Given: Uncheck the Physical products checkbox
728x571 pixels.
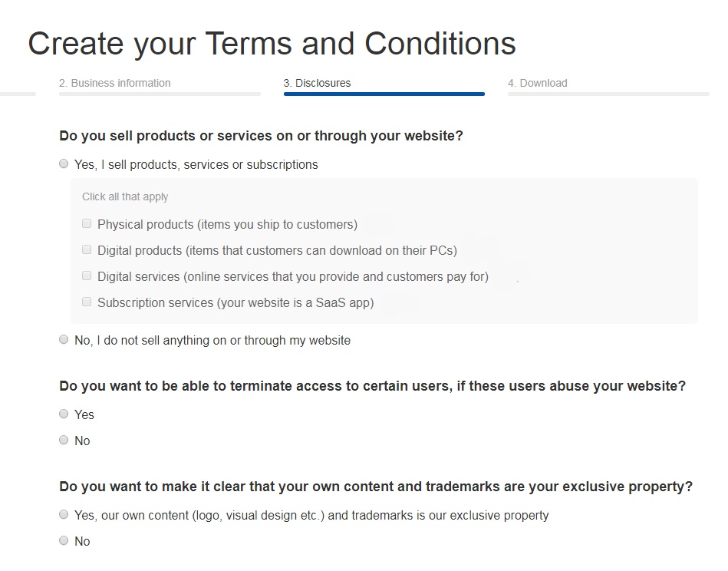Looking at the screenshot, I should [87, 223].
